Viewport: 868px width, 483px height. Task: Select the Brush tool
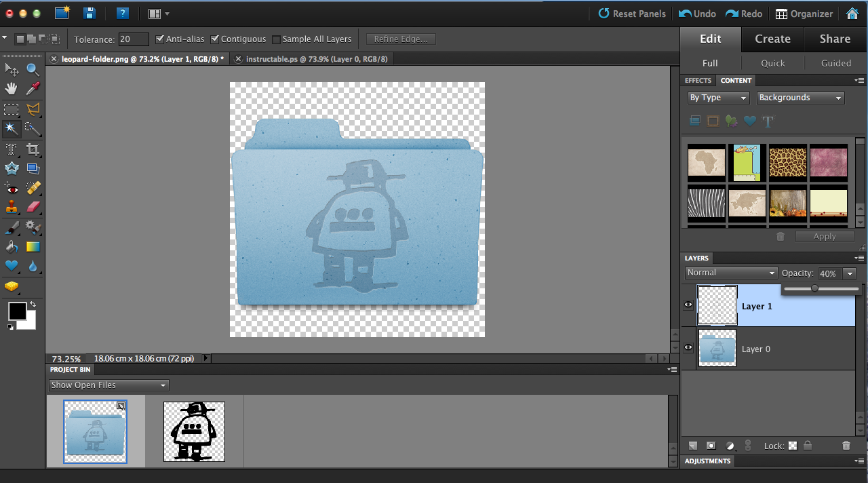tap(12, 227)
